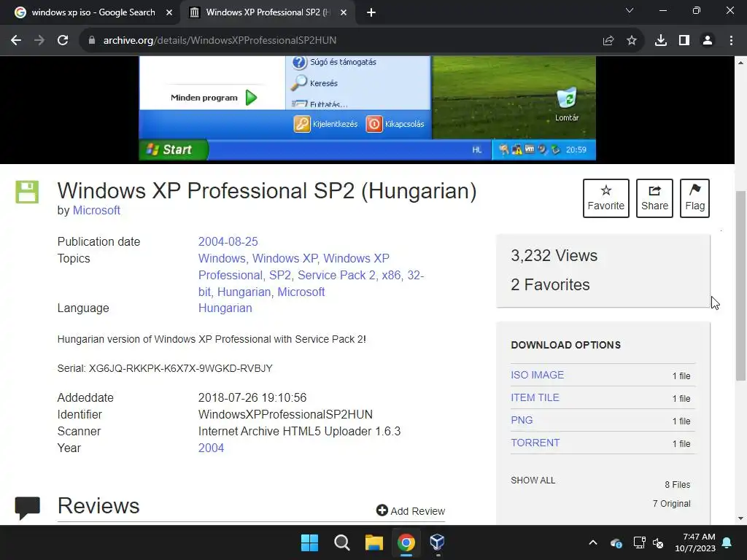Open the Service Pack 2 topic link
The image size is (747, 560).
[336, 275]
